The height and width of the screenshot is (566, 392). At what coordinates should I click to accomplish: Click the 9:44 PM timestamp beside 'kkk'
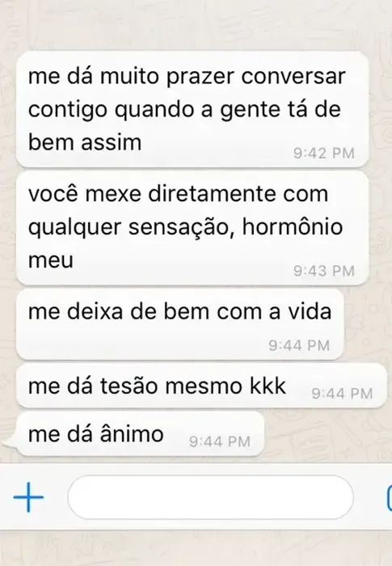[342, 394]
